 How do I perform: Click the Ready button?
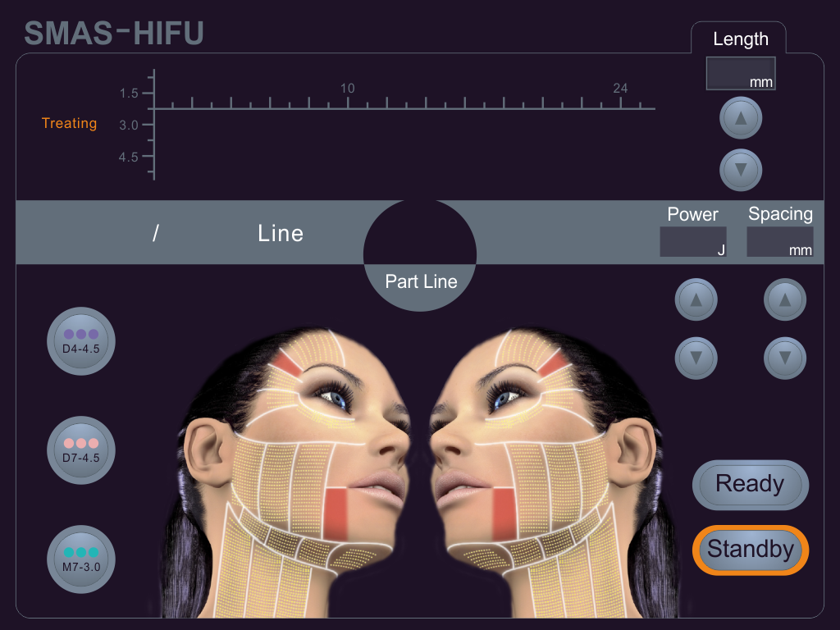(750, 484)
